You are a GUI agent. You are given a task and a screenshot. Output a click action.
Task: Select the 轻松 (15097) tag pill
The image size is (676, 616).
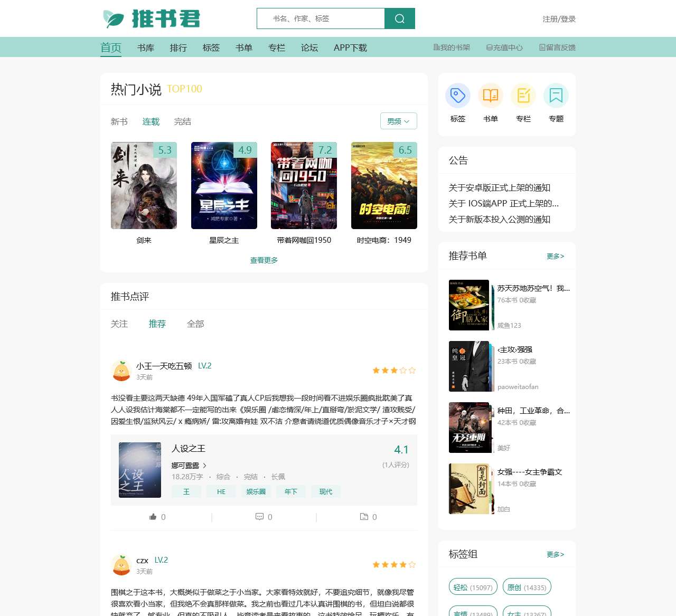473,586
